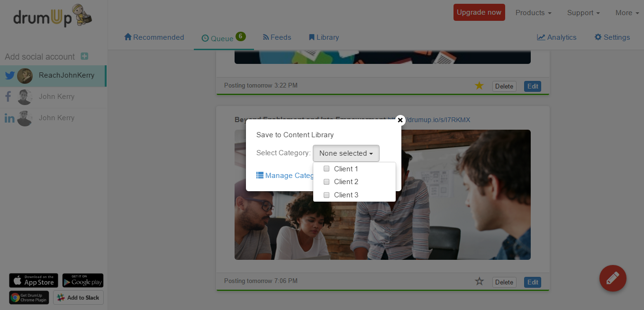The height and width of the screenshot is (310, 644).
Task: Click the Upgrade now button
Action: (479, 12)
